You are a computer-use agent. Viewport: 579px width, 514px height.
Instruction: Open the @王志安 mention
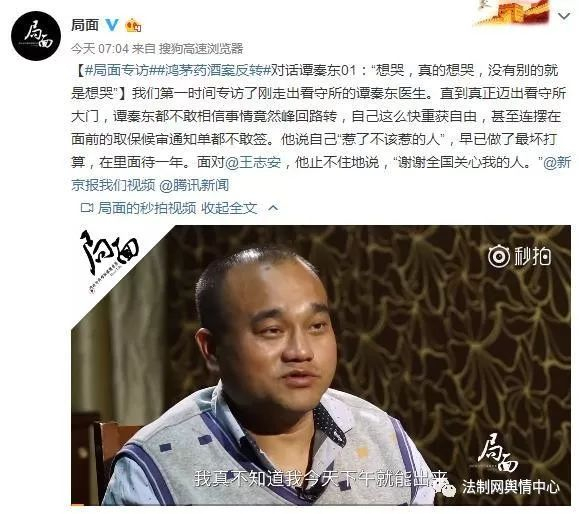click(x=253, y=162)
